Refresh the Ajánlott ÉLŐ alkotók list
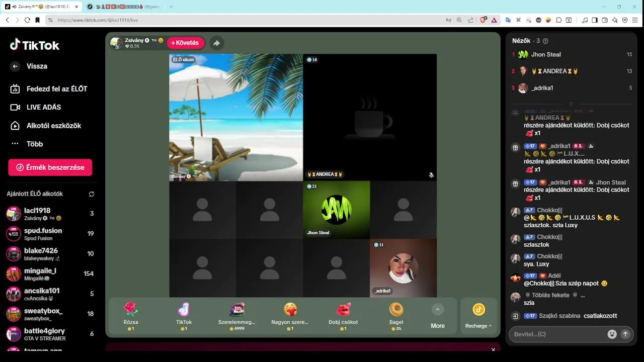This screenshot has width=644, height=362. (x=92, y=194)
